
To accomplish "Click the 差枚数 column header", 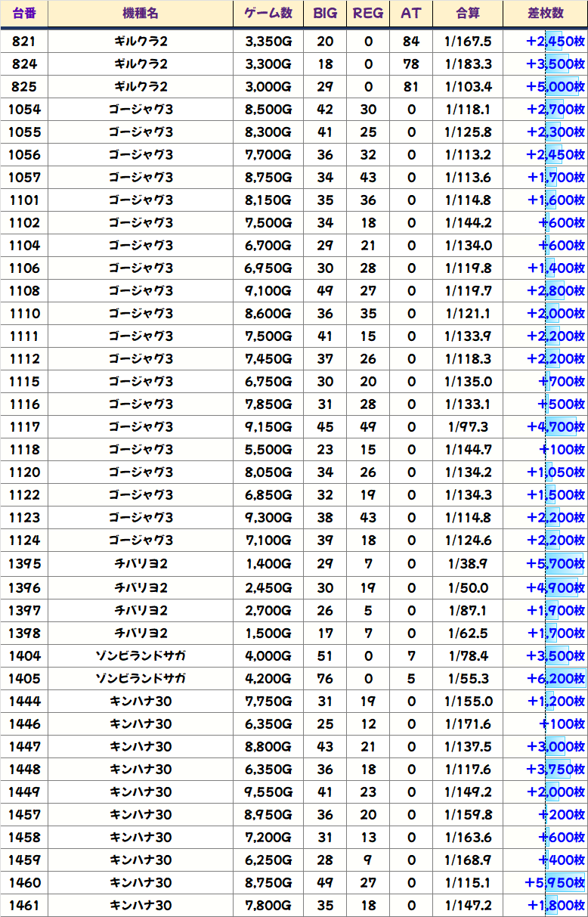I will pos(546,14).
